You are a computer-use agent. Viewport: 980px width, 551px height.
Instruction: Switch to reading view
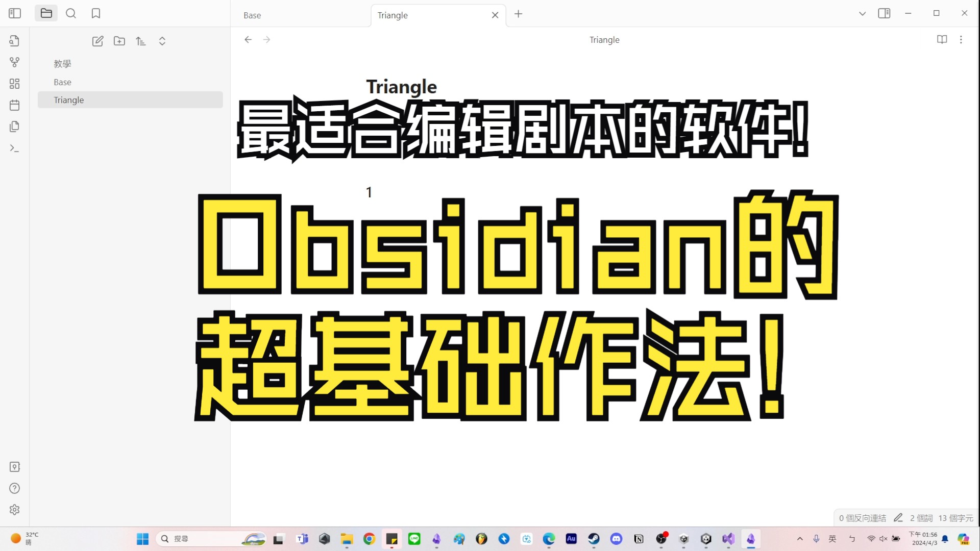point(942,40)
